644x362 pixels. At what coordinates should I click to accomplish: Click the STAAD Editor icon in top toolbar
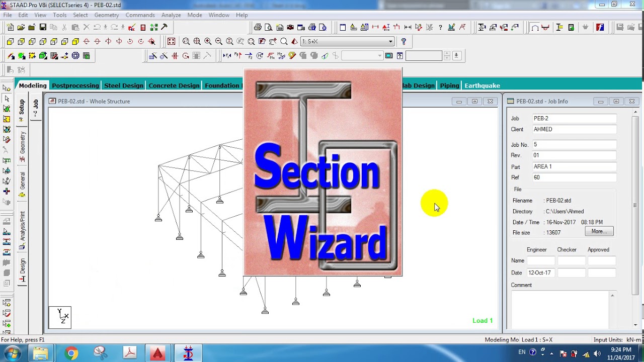click(132, 27)
